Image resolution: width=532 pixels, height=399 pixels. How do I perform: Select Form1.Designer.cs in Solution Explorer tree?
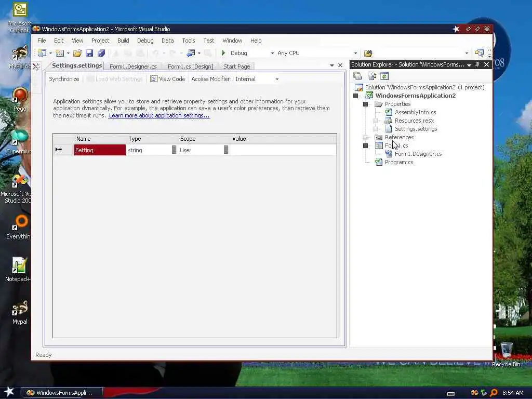coord(418,154)
